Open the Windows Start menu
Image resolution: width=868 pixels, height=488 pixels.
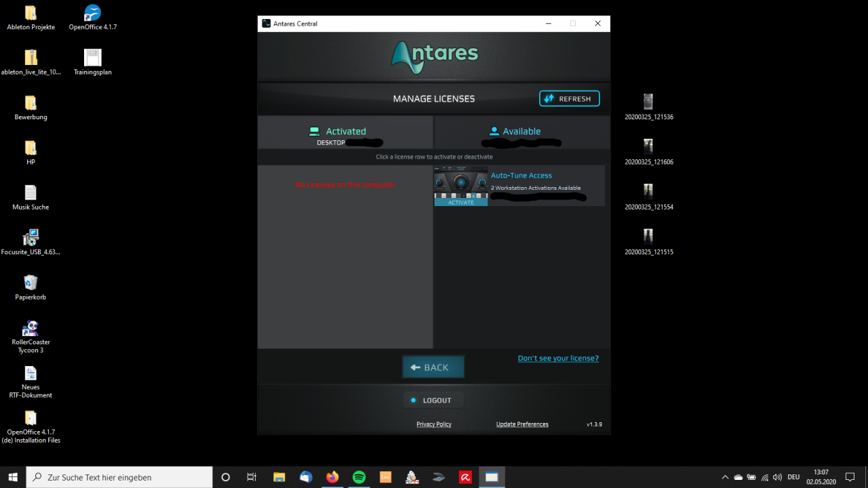pyautogui.click(x=13, y=477)
